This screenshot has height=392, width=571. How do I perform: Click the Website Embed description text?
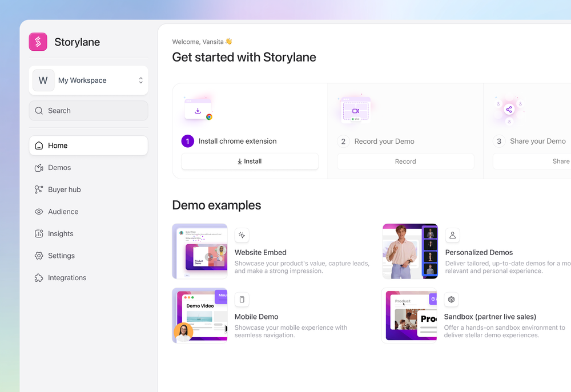[302, 267]
